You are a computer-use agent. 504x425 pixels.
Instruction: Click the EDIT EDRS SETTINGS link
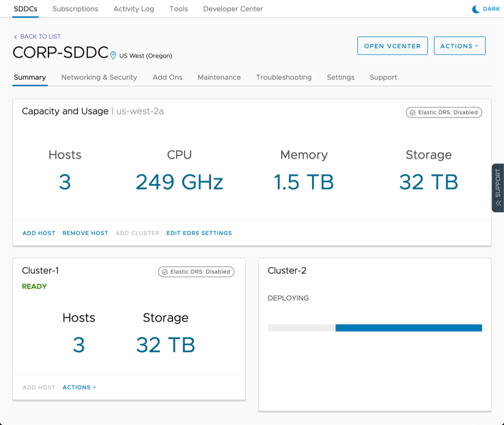(x=197, y=233)
